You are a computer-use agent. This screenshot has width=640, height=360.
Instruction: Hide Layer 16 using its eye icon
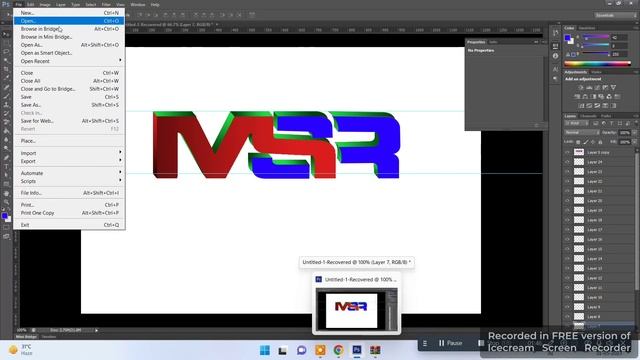pyautogui.click(x=567, y=240)
